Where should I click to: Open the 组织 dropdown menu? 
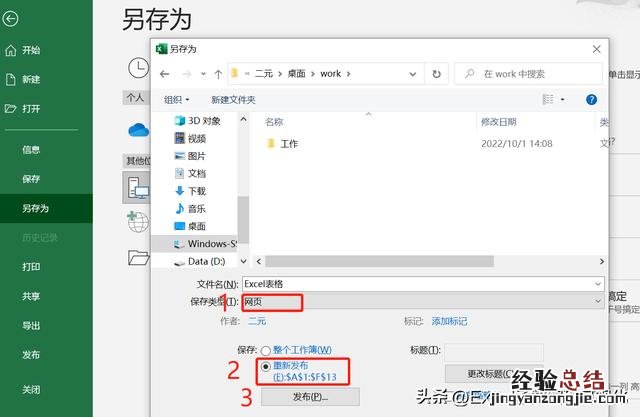177,100
